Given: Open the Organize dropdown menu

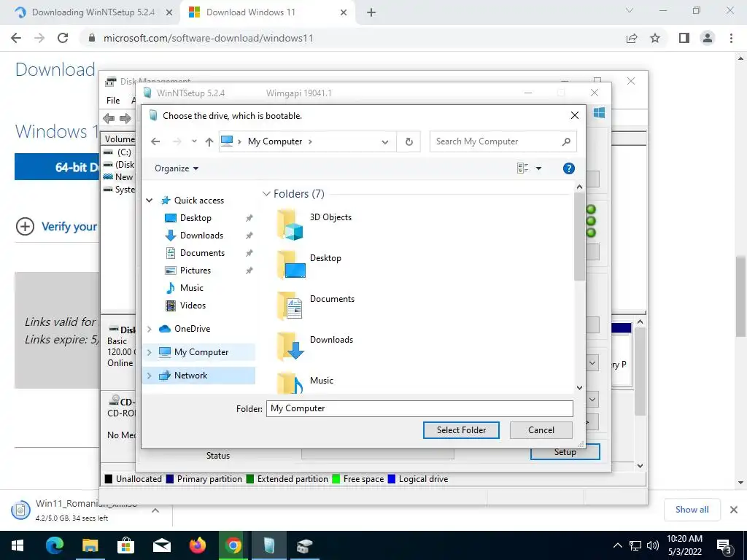Looking at the screenshot, I should pos(177,168).
